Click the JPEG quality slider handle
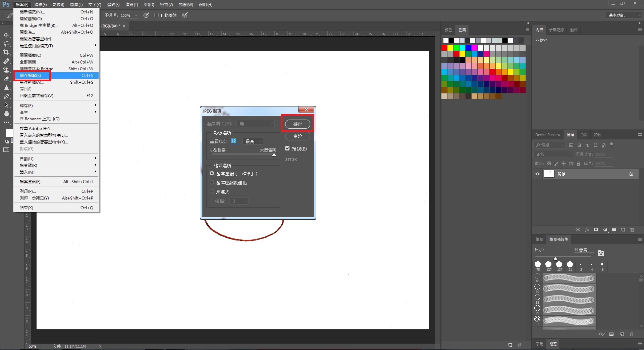 (274, 155)
